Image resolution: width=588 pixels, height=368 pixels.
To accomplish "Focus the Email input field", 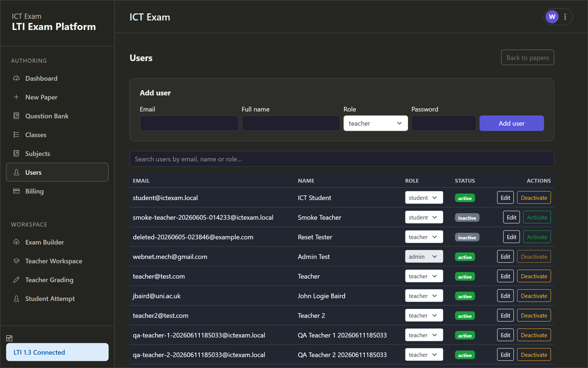I will coord(189,123).
